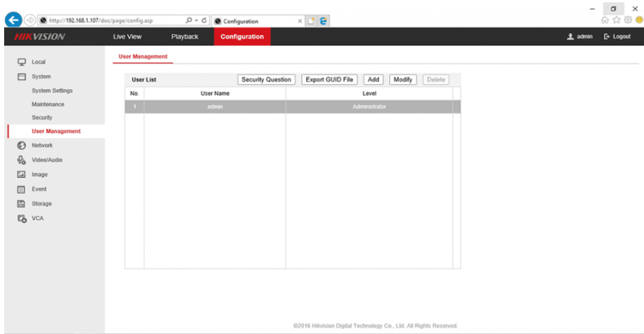Open Network settings via globe icon
This screenshot has height=334, width=644.
point(21,145)
